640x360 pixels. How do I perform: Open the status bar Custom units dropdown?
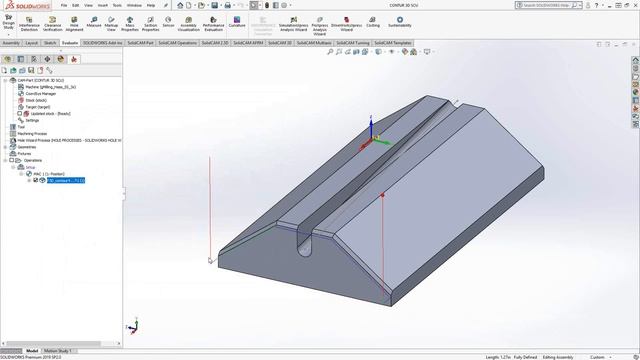click(x=611, y=357)
